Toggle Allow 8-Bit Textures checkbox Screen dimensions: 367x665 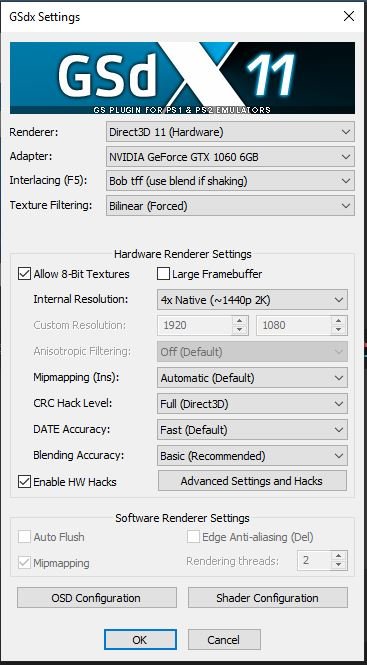[x=24, y=274]
